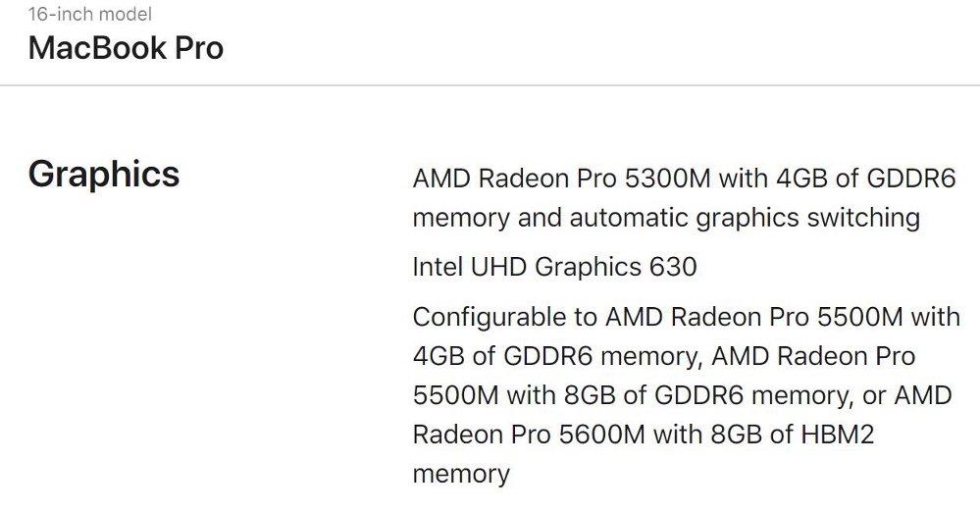Click the "16-inch model" label

(90, 14)
